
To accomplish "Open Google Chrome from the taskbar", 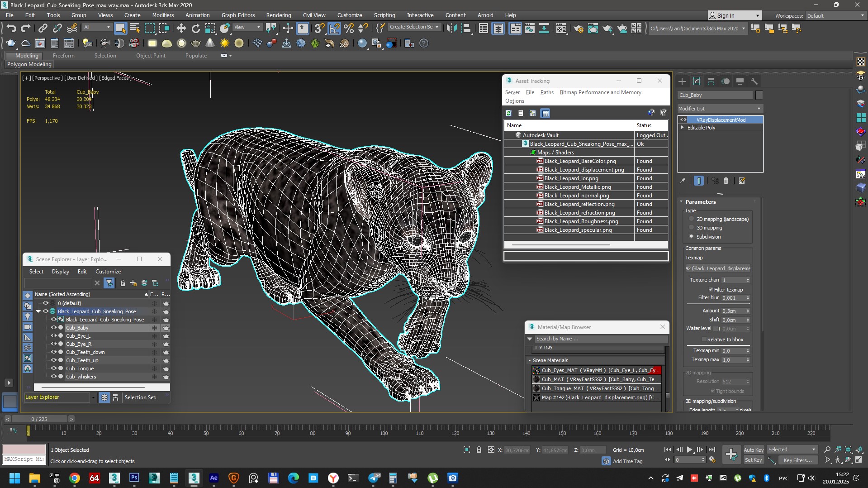I will point(75,478).
